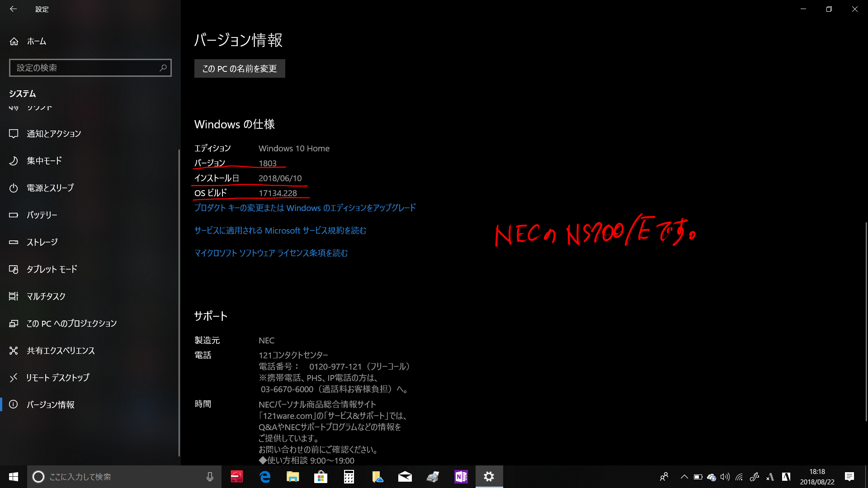Open the マルチタスク settings page
This screenshot has width=868, height=488.
(46, 296)
